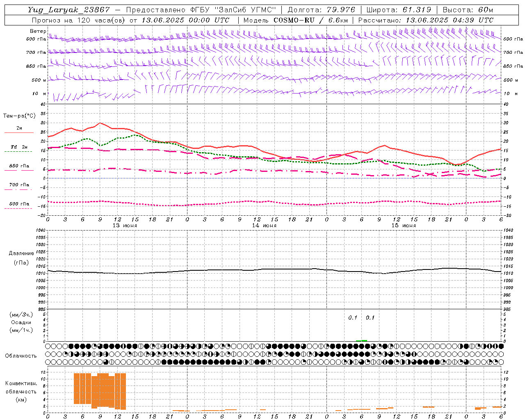Image resolution: width=525 pixels, height=420 pixels.
Task: Click the Конвективн. panel label
Action: click(21, 383)
